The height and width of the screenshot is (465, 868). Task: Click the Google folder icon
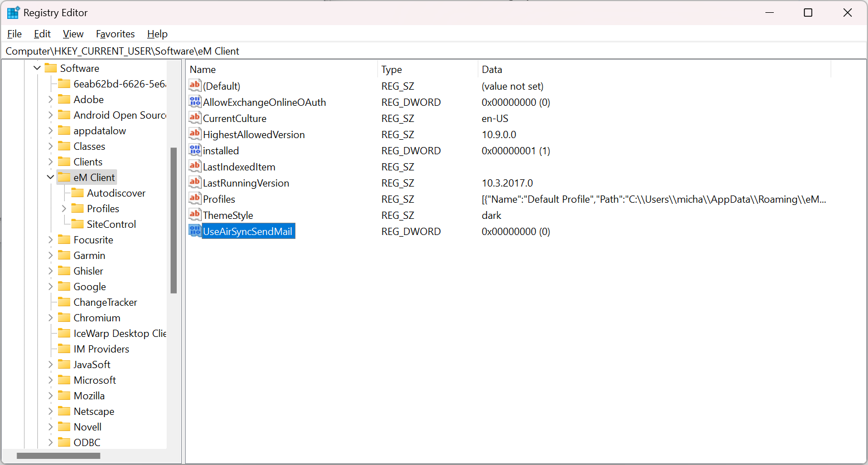coord(64,286)
